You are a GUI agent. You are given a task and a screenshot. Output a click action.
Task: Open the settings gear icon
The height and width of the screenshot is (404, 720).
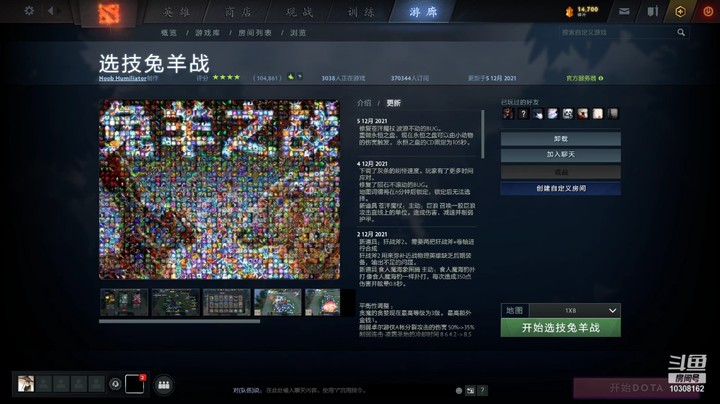(29, 10)
